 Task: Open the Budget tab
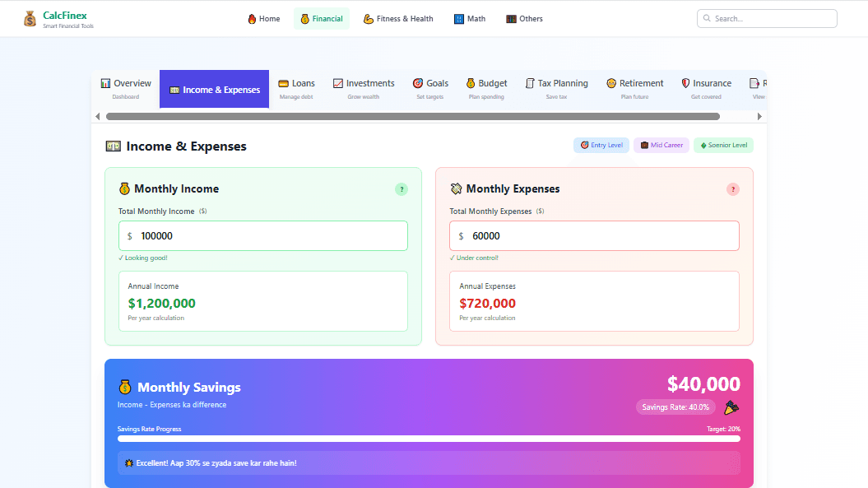(486, 89)
